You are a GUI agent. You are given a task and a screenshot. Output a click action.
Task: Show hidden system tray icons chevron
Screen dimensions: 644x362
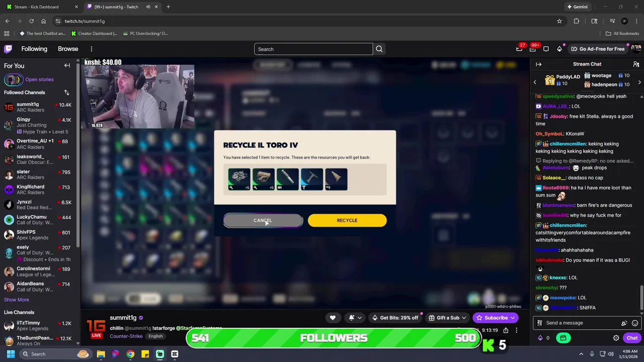(581, 354)
